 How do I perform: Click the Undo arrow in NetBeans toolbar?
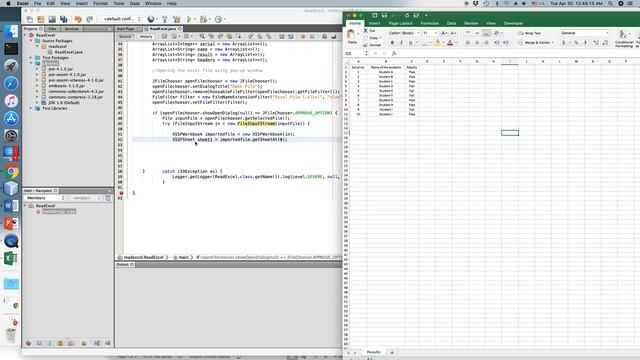tap(78, 19)
